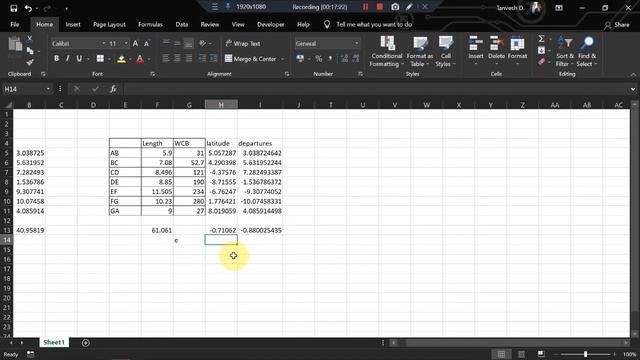This screenshot has height=360, width=640.
Task: Decrease the indent
Action: pos(202,59)
